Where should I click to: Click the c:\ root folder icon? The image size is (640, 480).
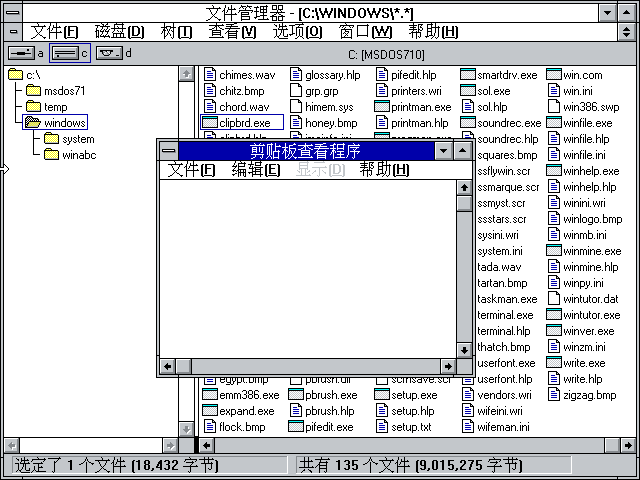(x=16, y=75)
